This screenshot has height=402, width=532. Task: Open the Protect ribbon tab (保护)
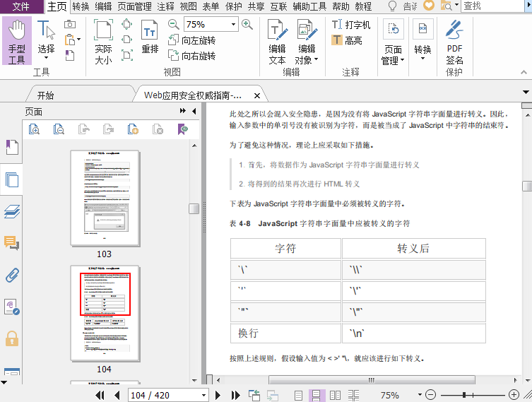pyautogui.click(x=233, y=6)
